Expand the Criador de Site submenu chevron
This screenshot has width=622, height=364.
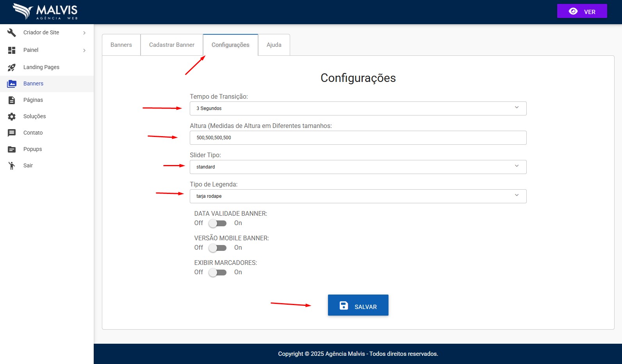point(84,33)
